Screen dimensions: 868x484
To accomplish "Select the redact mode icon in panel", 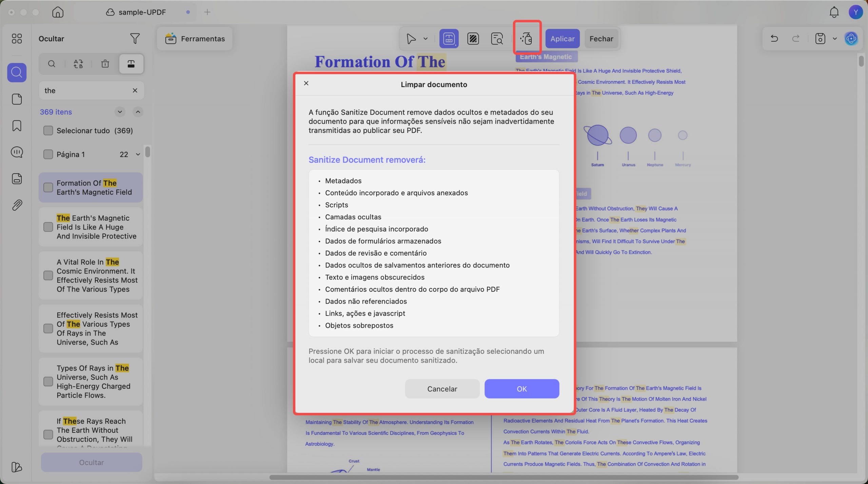I will click(131, 64).
